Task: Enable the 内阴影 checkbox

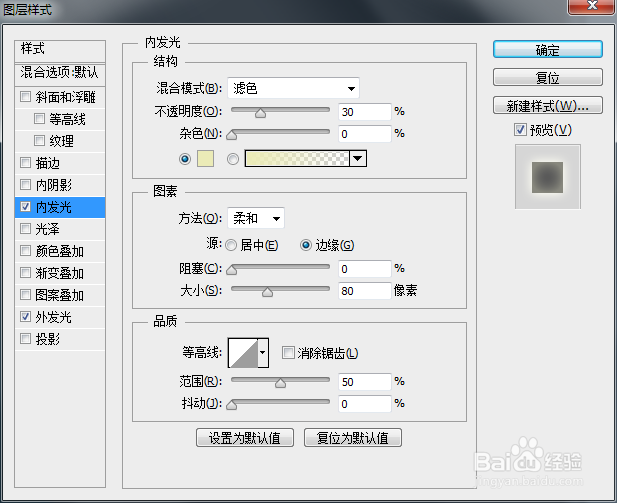Action: 26,185
